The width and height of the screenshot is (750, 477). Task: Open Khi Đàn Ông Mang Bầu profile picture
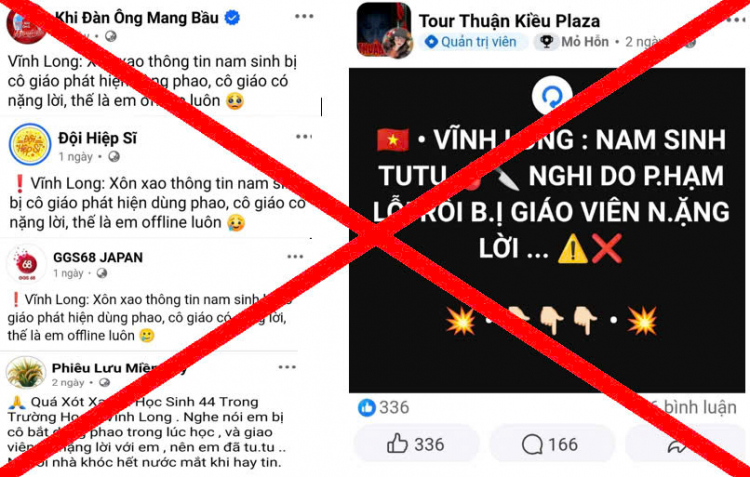coord(26,24)
